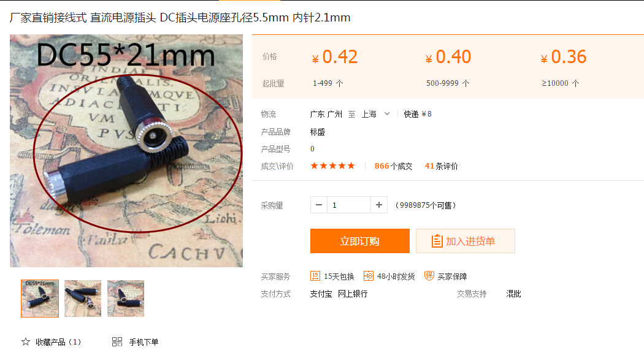Viewport: 644px width, 358px height.
Task: Click the 15-day exchange service icon
Action: 315,276
